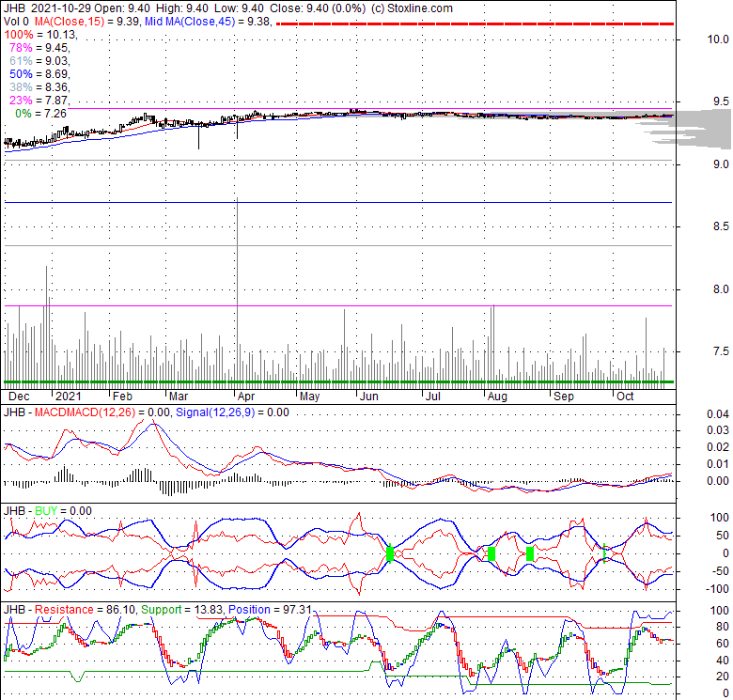Click the 10.0 price axis label

[x=718, y=39]
